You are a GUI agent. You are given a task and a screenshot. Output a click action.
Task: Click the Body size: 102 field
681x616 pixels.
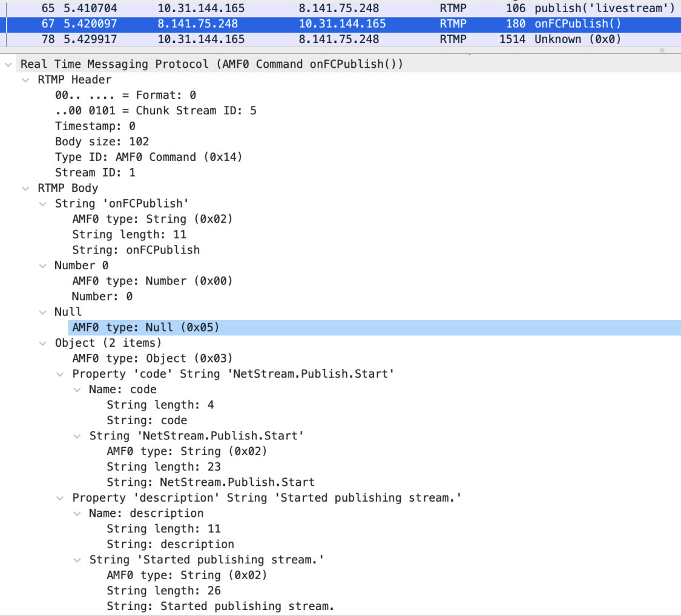[x=102, y=142]
